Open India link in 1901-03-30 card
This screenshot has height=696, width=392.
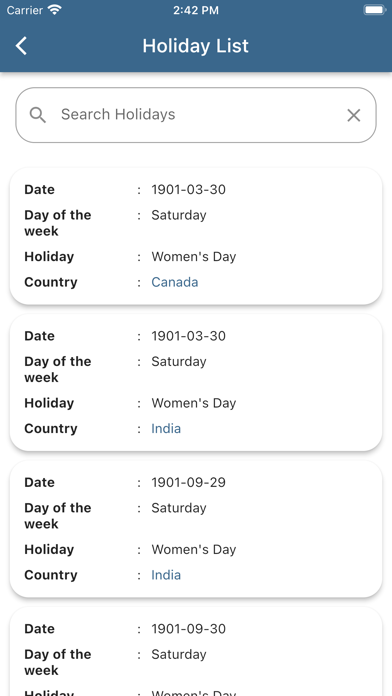(x=166, y=429)
